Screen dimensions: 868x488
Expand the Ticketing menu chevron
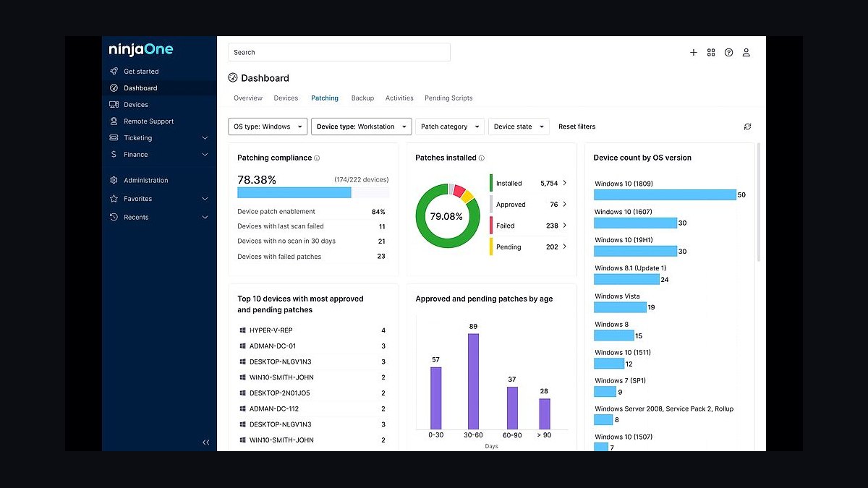(x=205, y=138)
